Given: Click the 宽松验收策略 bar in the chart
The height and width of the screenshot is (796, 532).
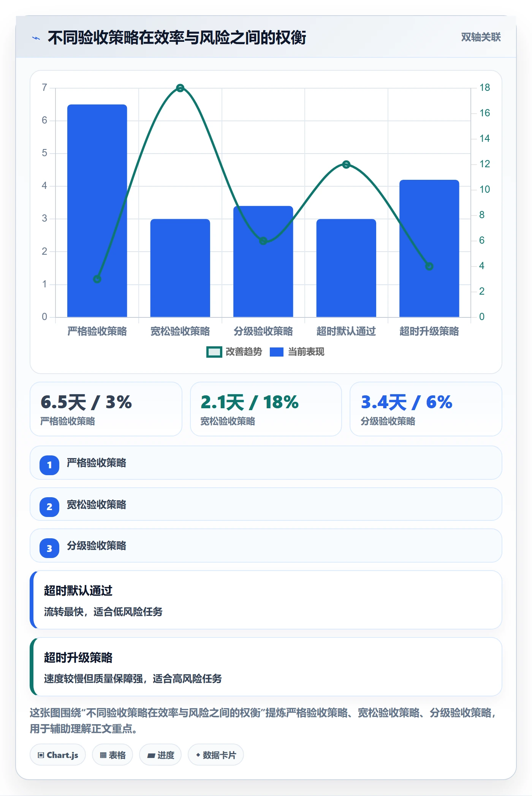Looking at the screenshot, I should click(x=180, y=268).
